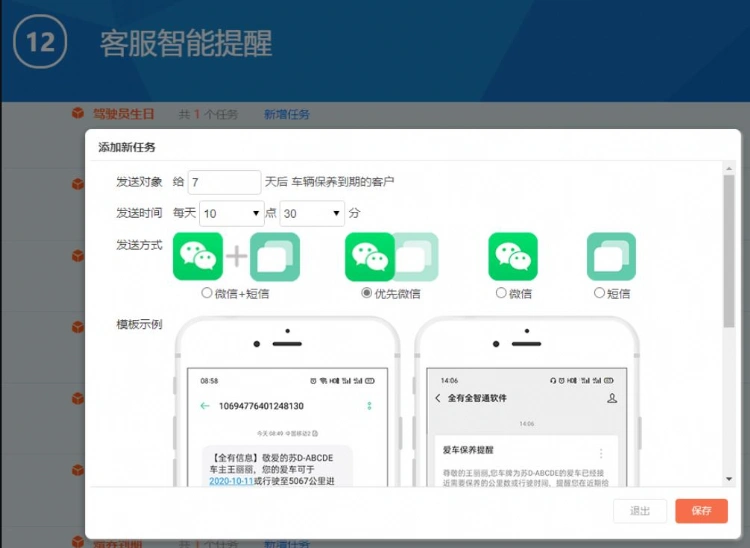
Task: Click the three-dot icon on 爱车保养提醒 card
Action: [601, 453]
